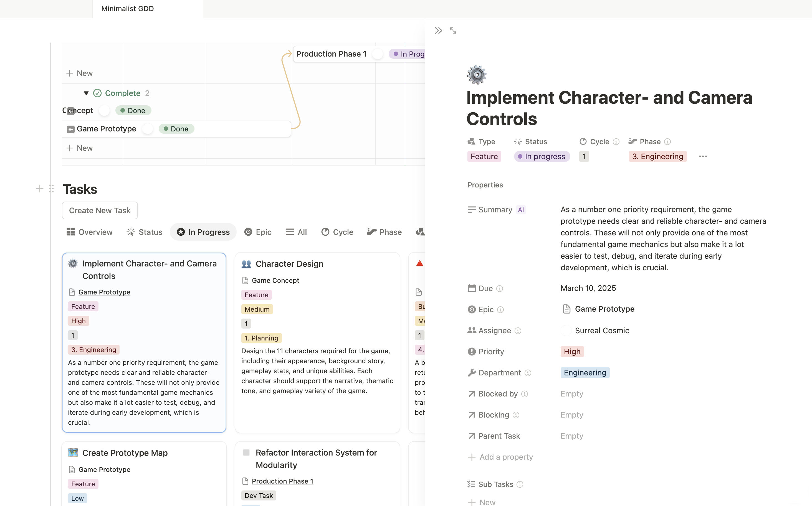Click Done status on Concept row
This screenshot has height=506, width=812.
(x=133, y=111)
